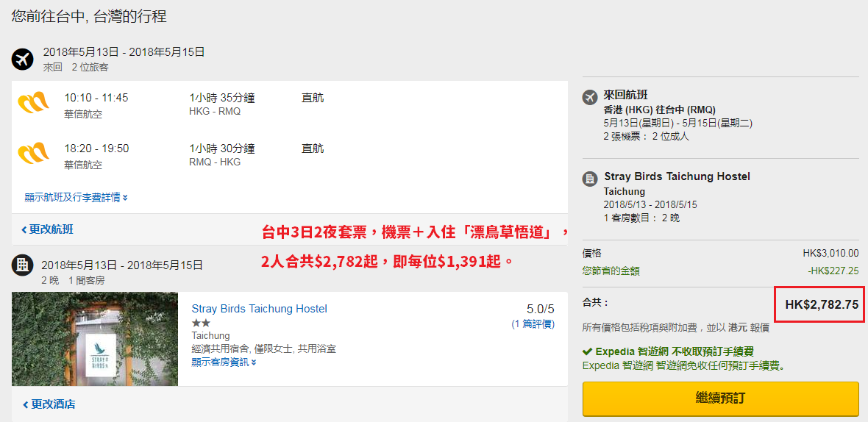Open Stray Birds Taichung Hostel link

(x=259, y=309)
